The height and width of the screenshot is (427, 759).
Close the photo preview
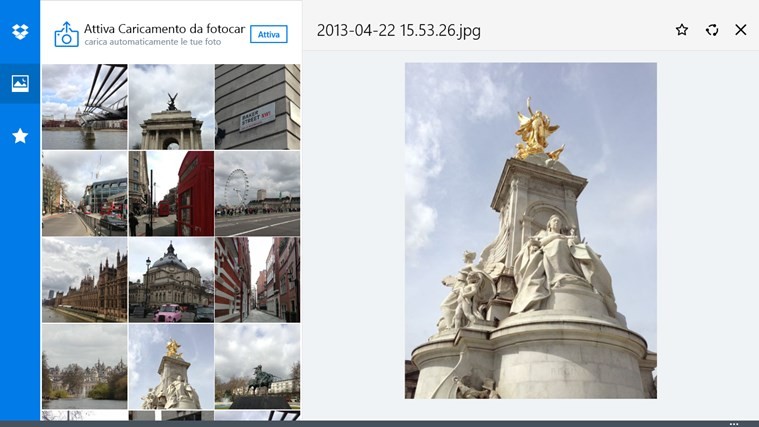[x=741, y=30]
